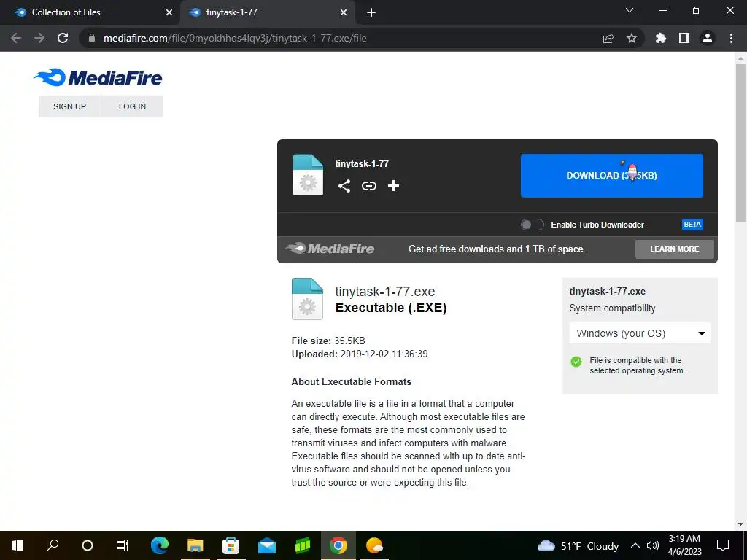
Task: Copy link using the chain link icon
Action: [x=368, y=186]
